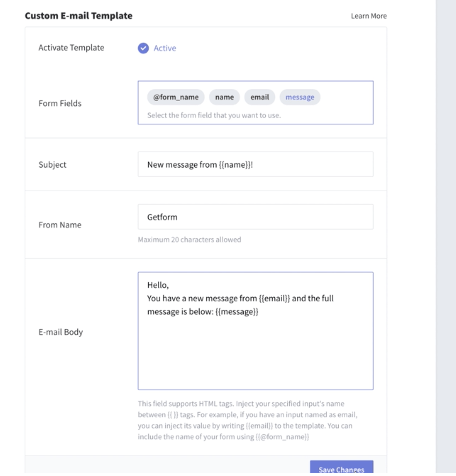
Task: Focus the Subject input field
Action: 256,164
